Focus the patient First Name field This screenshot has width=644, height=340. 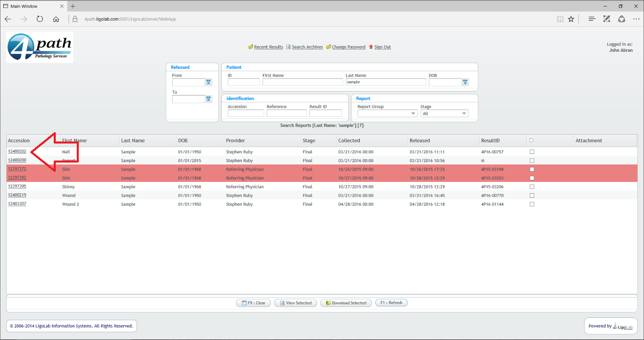[x=303, y=82]
